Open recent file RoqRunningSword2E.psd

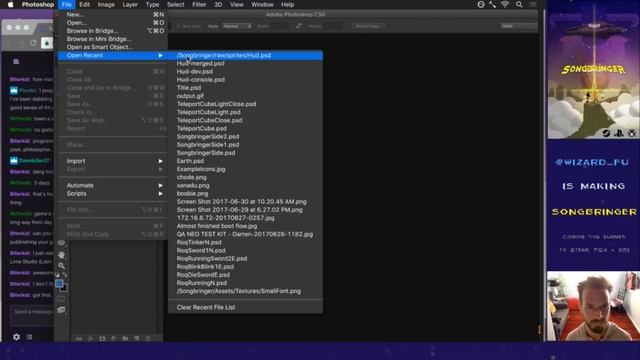tap(245, 258)
